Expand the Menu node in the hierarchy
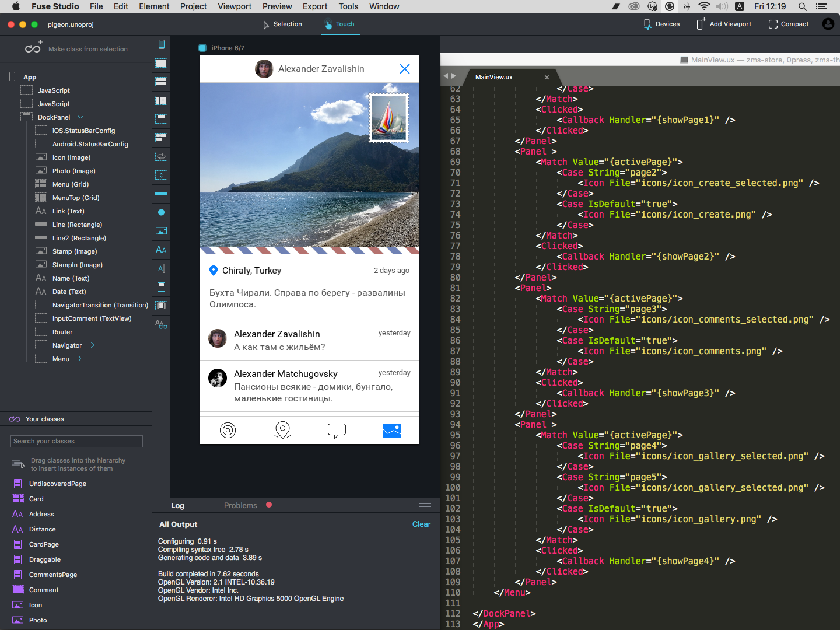840x630 pixels. (80, 359)
